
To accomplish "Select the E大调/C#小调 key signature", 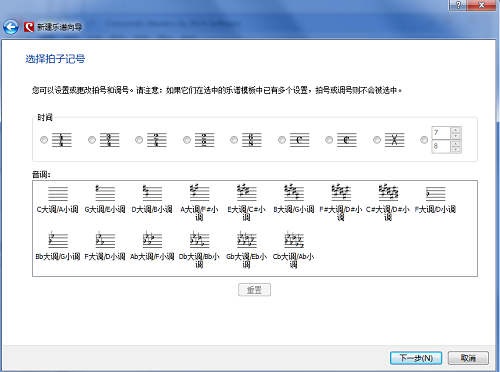I will click(x=246, y=203).
